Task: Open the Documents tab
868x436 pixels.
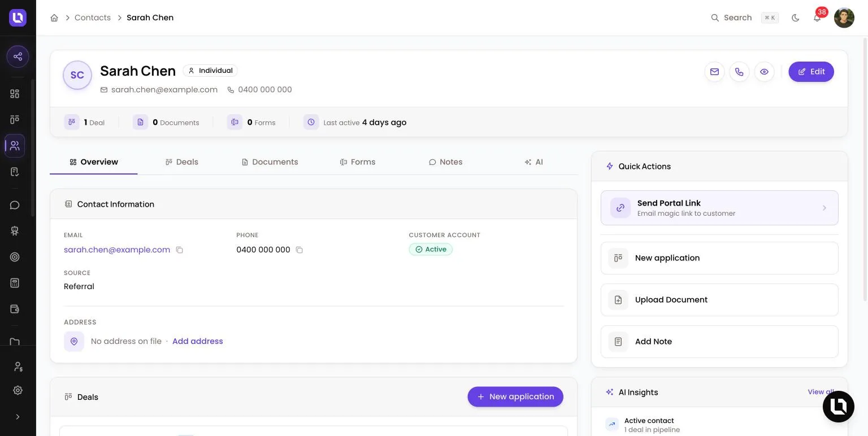Action: tap(270, 162)
